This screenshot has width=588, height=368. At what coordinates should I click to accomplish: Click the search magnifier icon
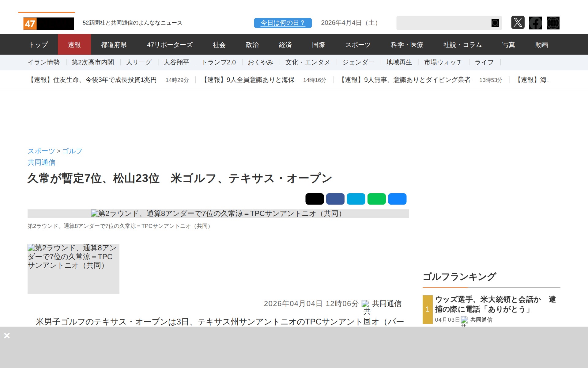coord(495,23)
